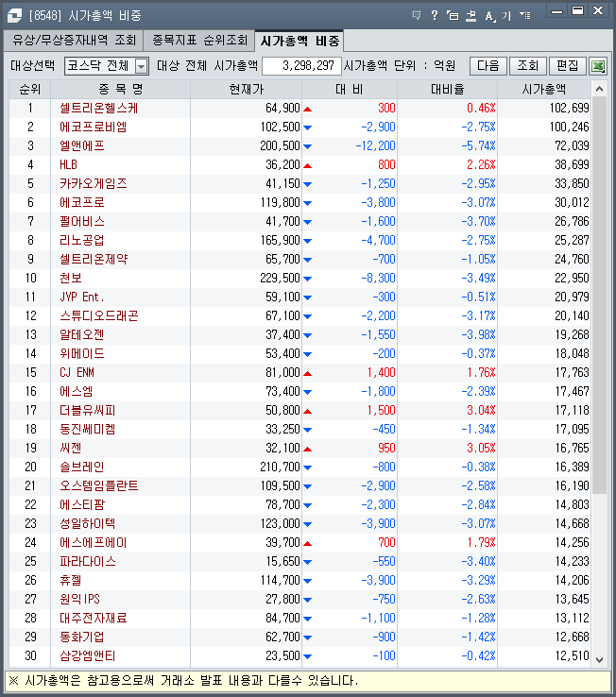Viewport: 616px width, 697px height.
Task: Click the 종 목 명 column header
Action: pyautogui.click(x=121, y=90)
